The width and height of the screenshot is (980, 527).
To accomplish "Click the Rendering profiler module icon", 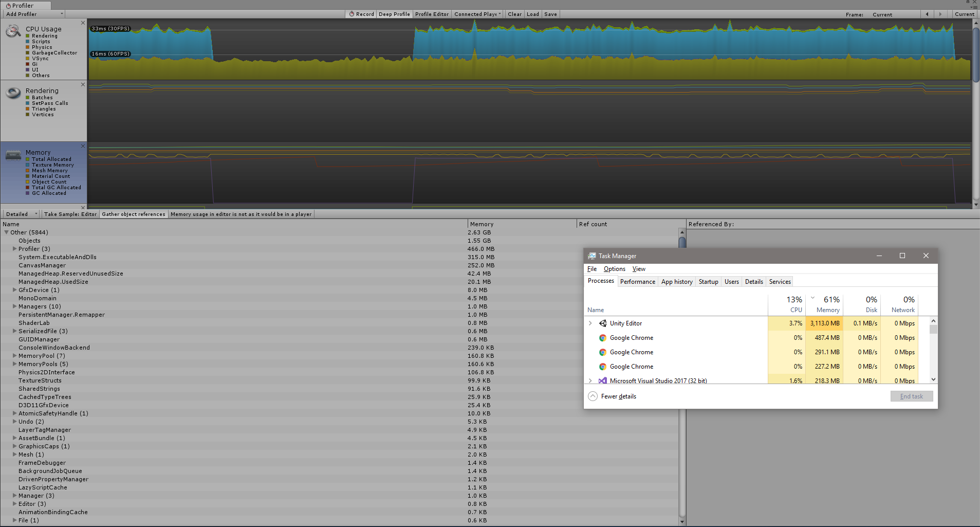I will pyautogui.click(x=13, y=93).
